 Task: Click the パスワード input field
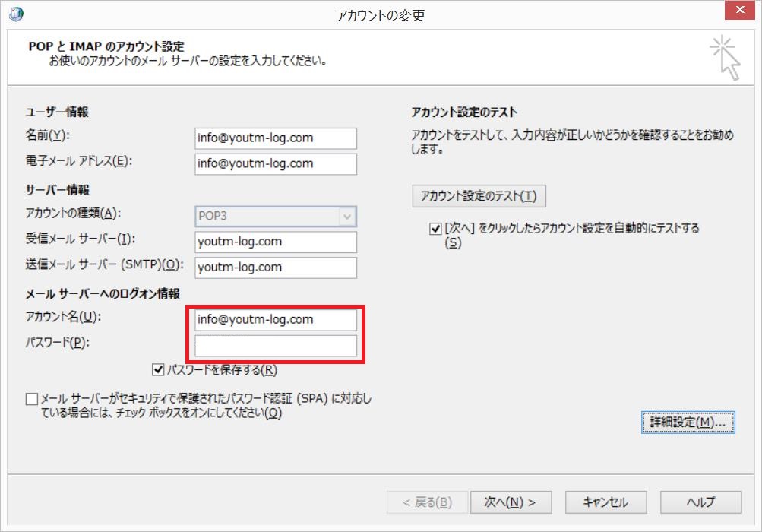[276, 346]
